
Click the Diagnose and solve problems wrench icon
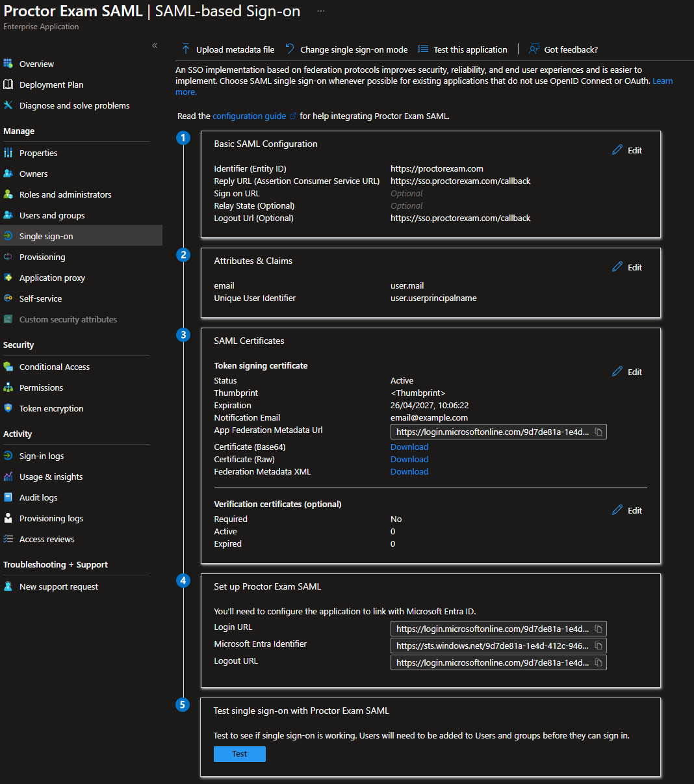8,105
